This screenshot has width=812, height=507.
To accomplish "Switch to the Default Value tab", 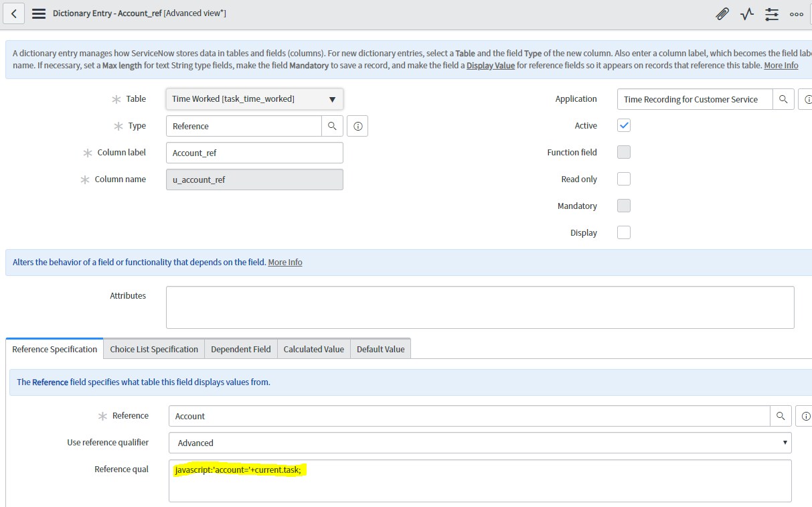I will click(380, 348).
